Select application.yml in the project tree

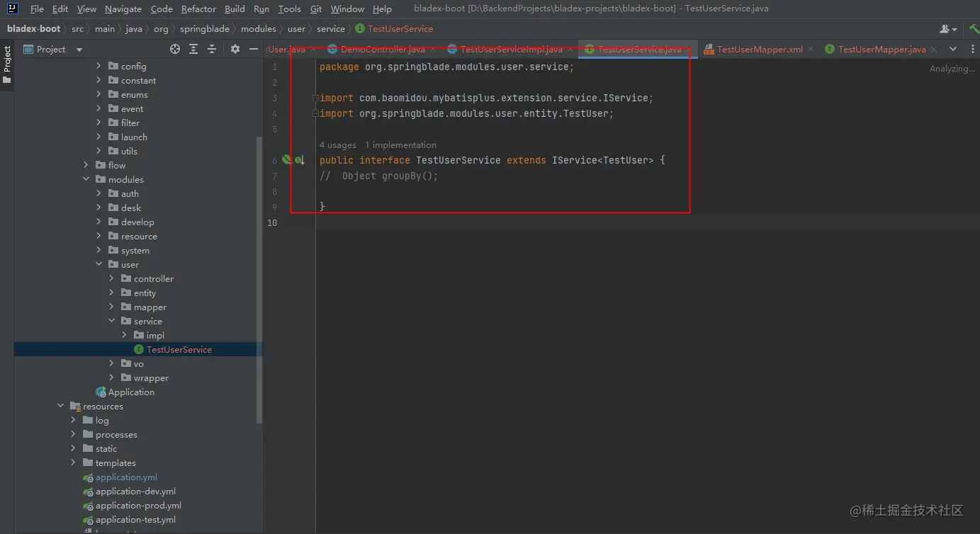[126, 477]
